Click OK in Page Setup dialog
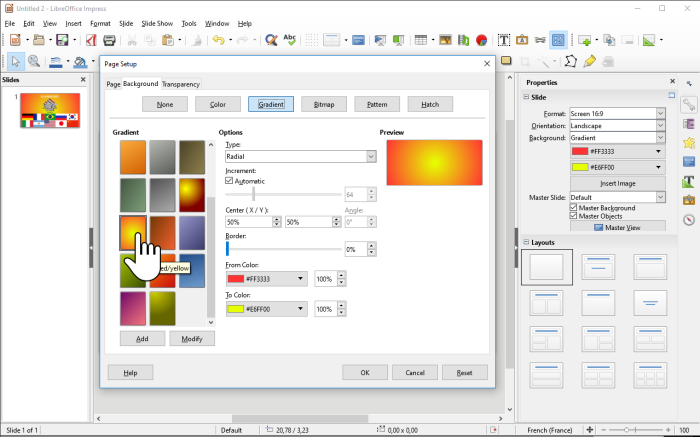 pos(365,373)
